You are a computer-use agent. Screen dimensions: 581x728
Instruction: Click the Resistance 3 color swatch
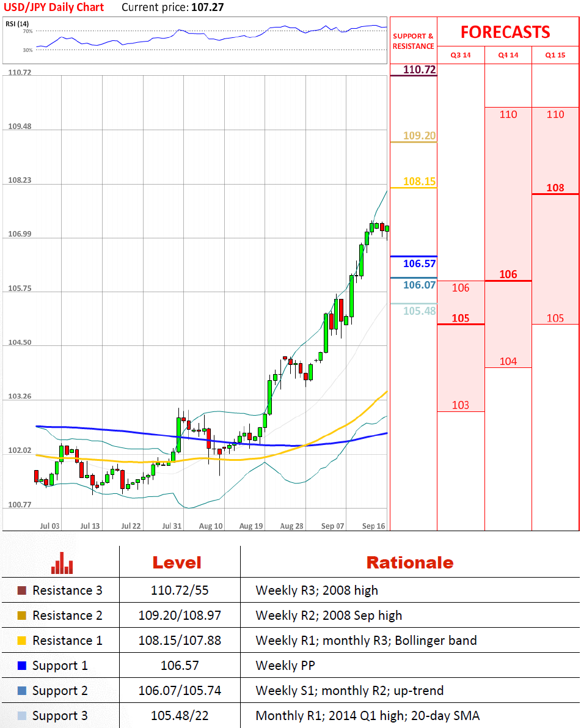click(22, 590)
